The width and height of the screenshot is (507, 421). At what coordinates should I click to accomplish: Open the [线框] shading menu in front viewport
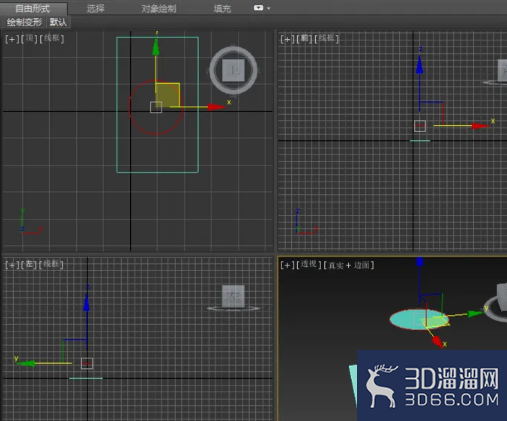[326, 39]
